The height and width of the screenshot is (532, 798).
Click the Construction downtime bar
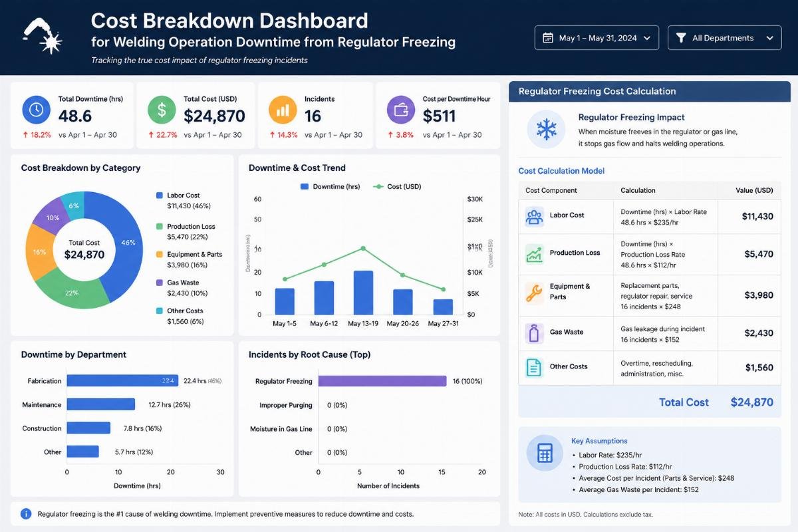tap(88, 428)
